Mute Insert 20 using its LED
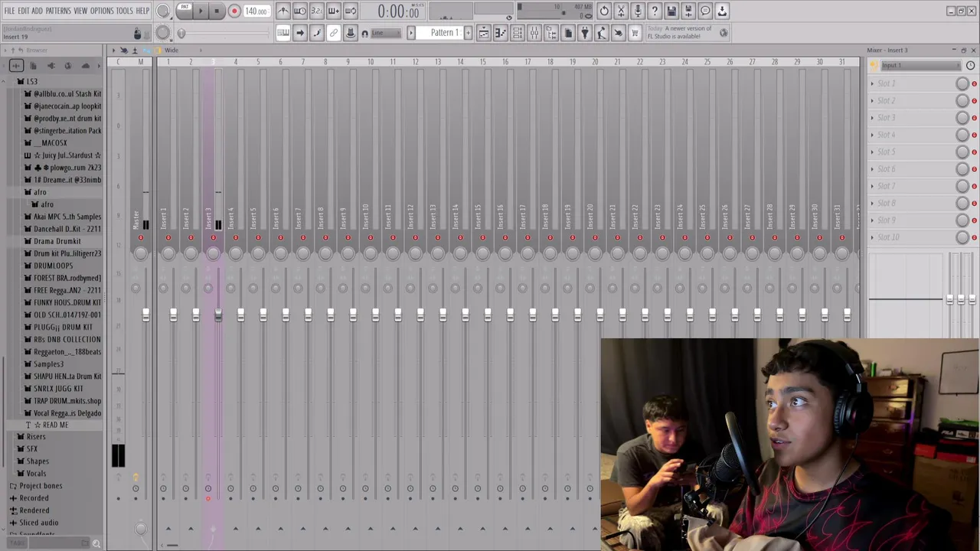The width and height of the screenshot is (980, 551). pos(595,238)
